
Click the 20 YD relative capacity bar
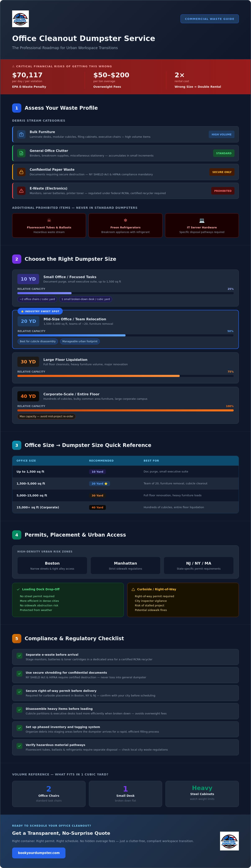click(x=125, y=335)
